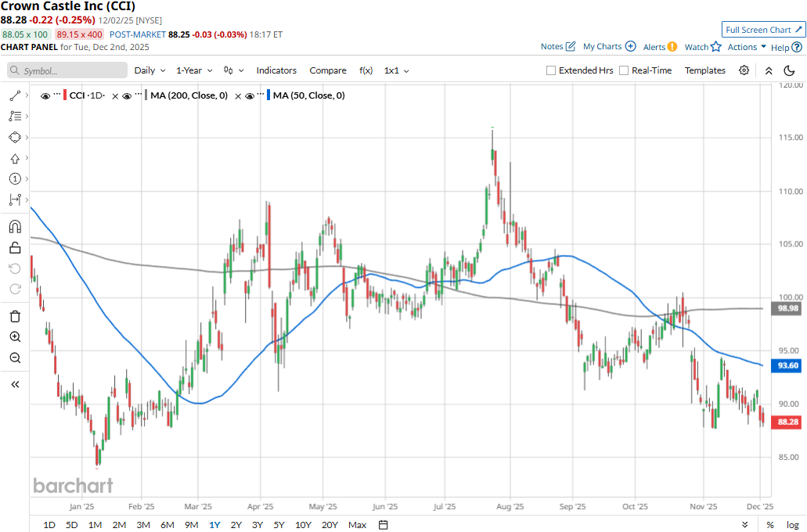Enable Real-Time checkbox
Screen dimensions: 807x532
click(x=624, y=70)
